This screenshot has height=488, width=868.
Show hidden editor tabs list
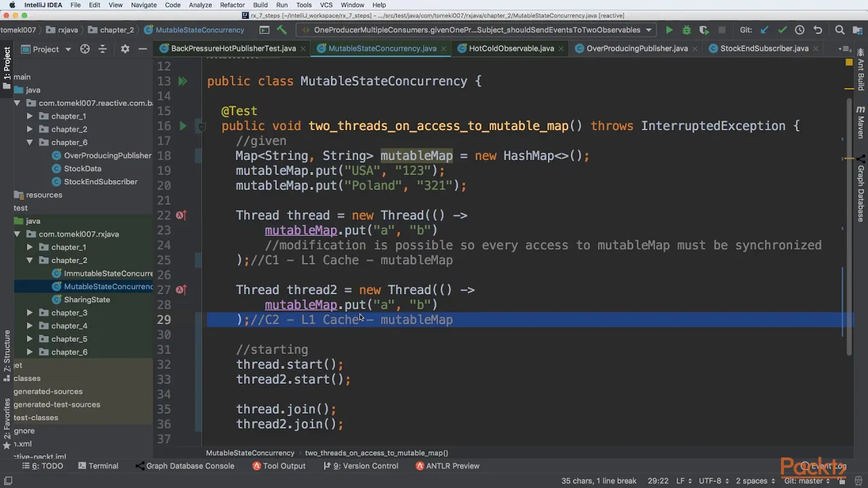click(844, 49)
